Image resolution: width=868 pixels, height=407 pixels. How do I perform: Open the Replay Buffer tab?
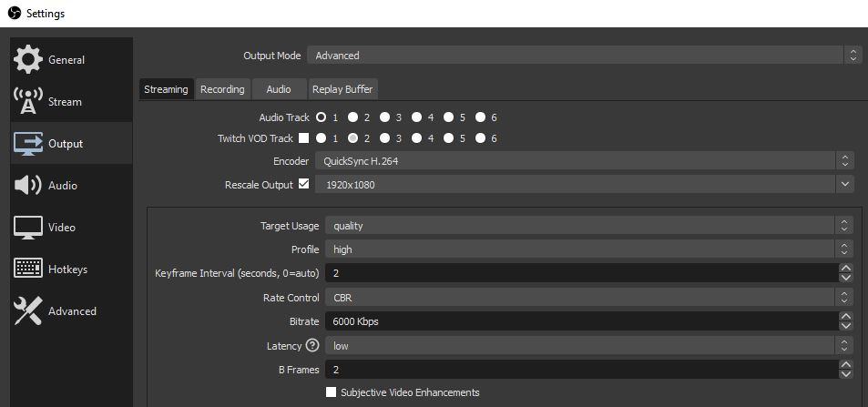tap(342, 89)
